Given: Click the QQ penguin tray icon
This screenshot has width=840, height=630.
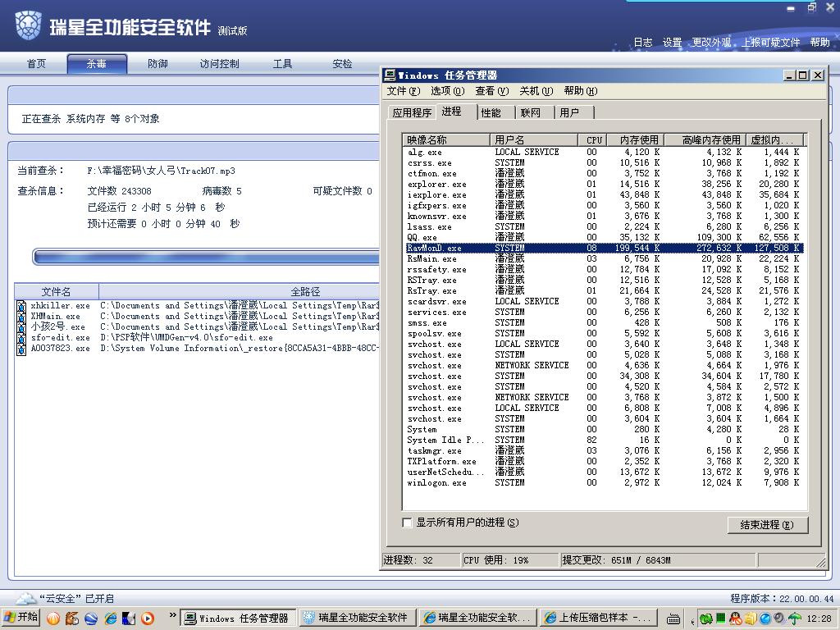Looking at the screenshot, I should coord(736,619).
